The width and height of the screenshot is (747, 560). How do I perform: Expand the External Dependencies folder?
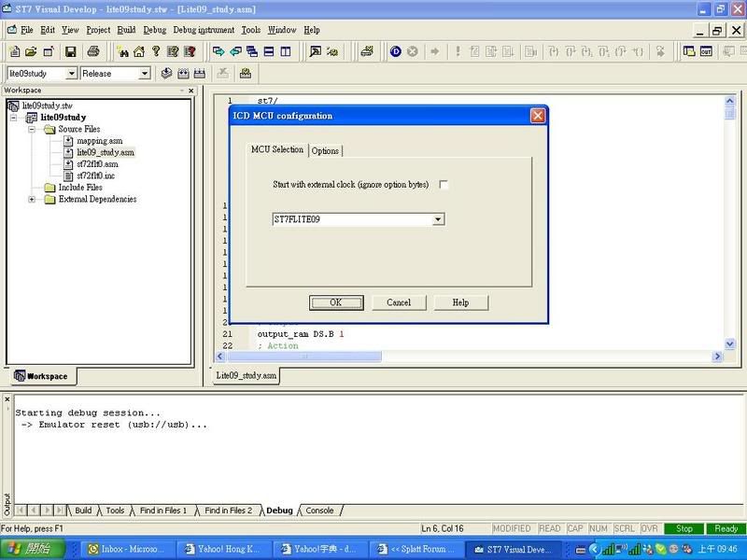tap(32, 199)
